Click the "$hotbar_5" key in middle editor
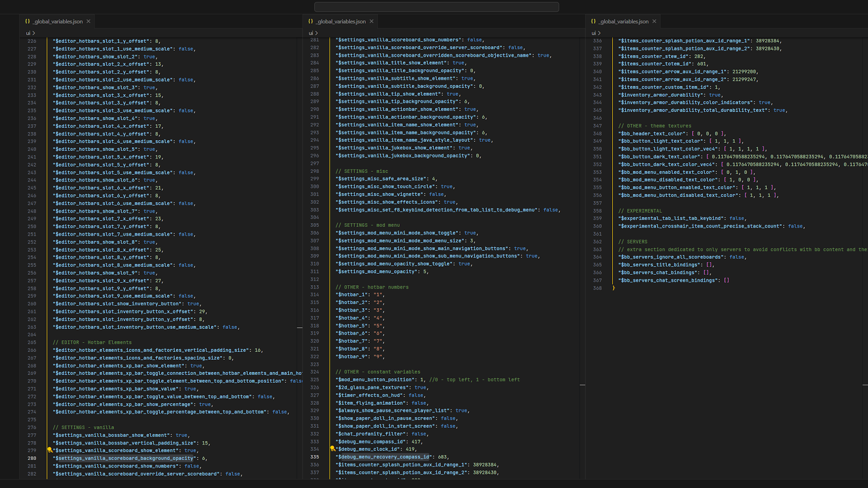868x488 pixels. [x=351, y=326]
